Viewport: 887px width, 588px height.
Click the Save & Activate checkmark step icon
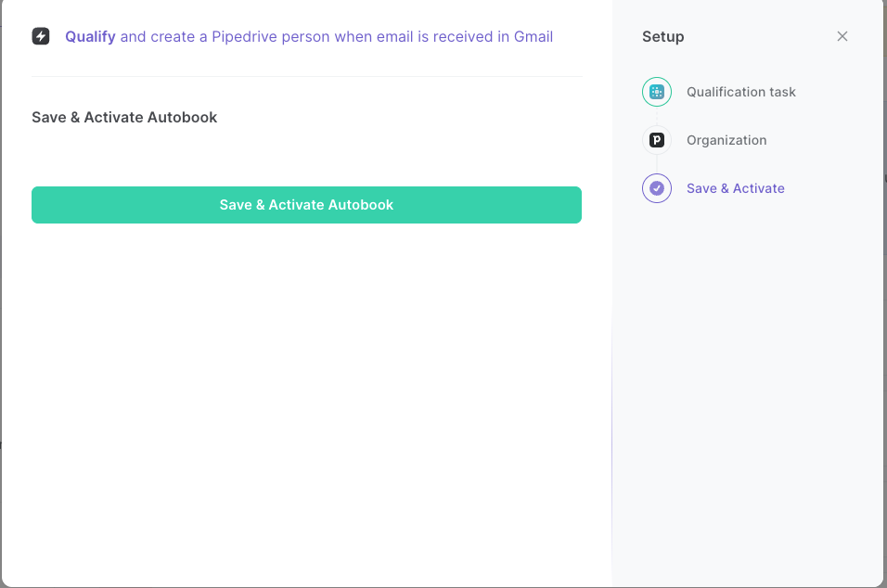656,188
